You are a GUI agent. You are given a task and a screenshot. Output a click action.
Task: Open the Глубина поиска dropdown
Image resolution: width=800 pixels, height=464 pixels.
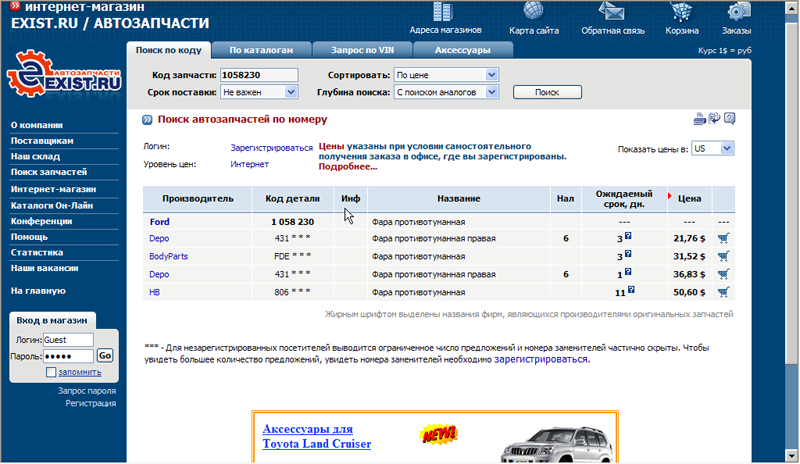[446, 92]
